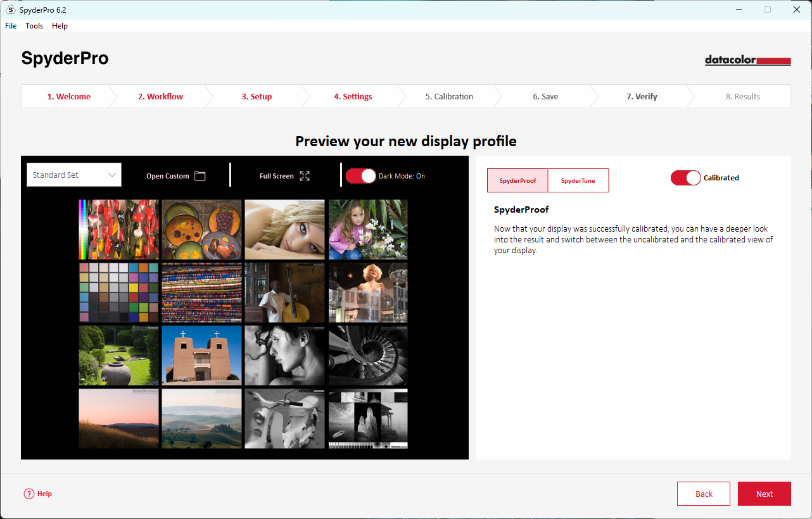
Task: Expand the Standard Set dropdown
Action: 74,175
